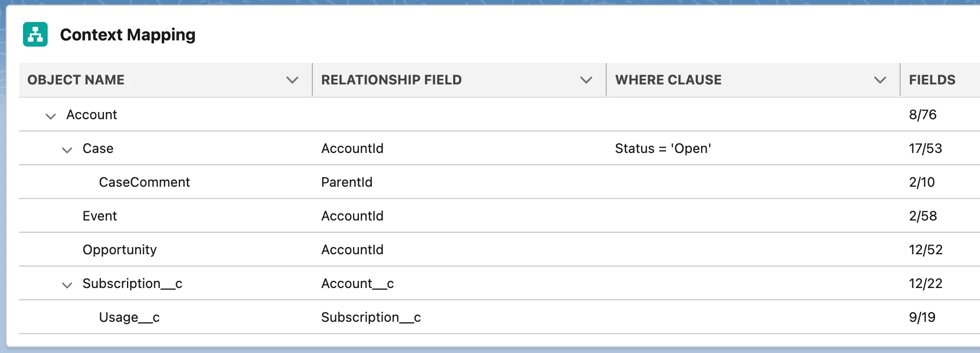Click the Context Mapping header icon

pos(35,34)
